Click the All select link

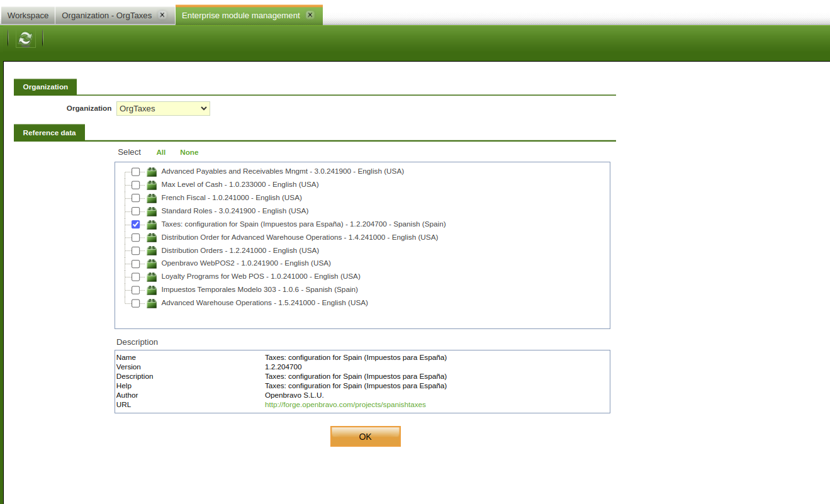tap(161, 152)
